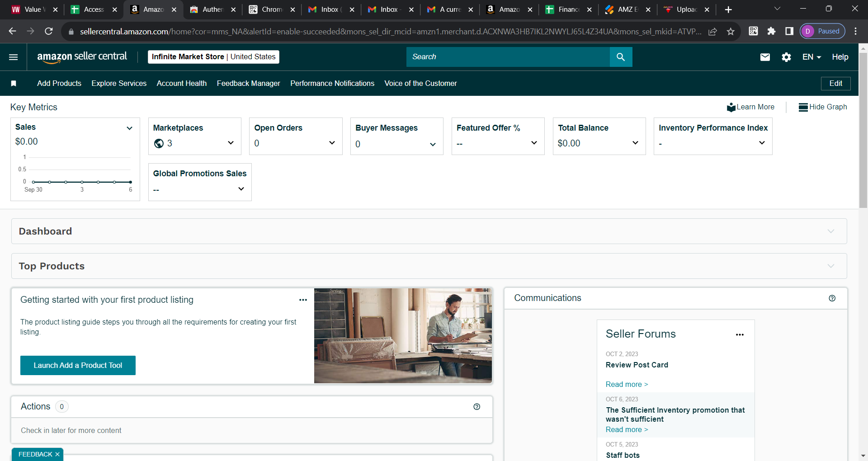Open the browser side panel icon

pos(789,31)
